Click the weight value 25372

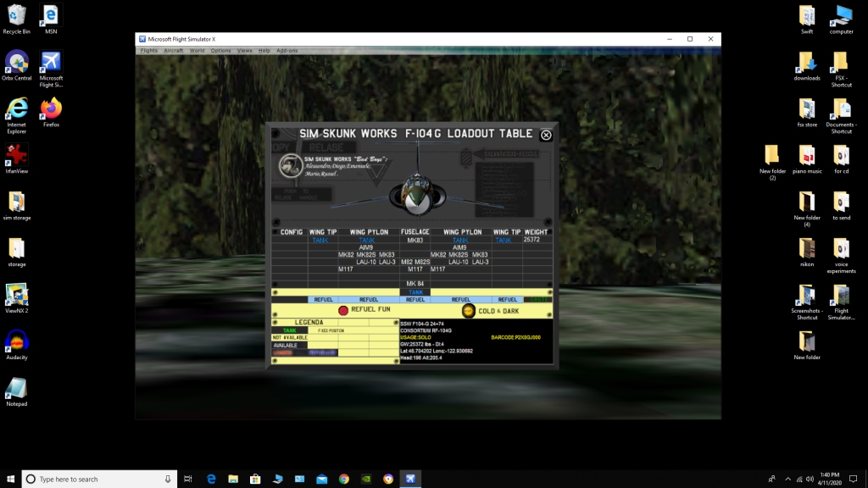pyautogui.click(x=531, y=240)
